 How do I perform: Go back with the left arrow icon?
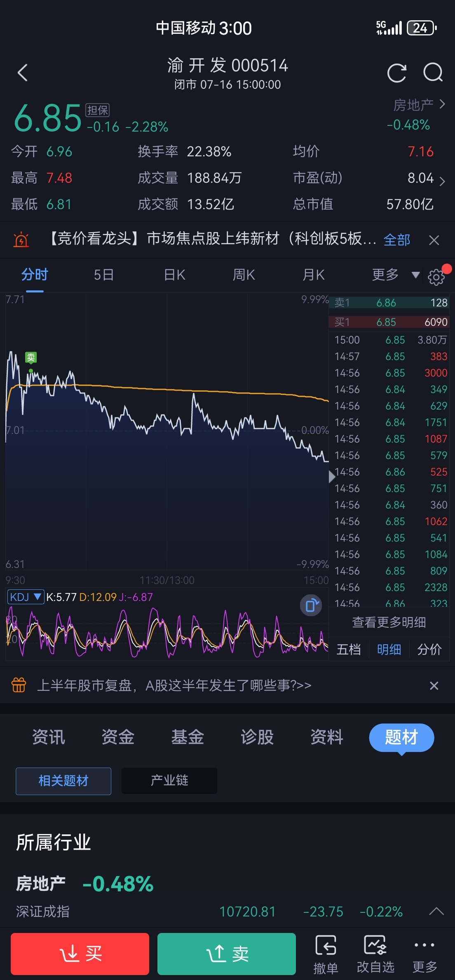tap(23, 73)
